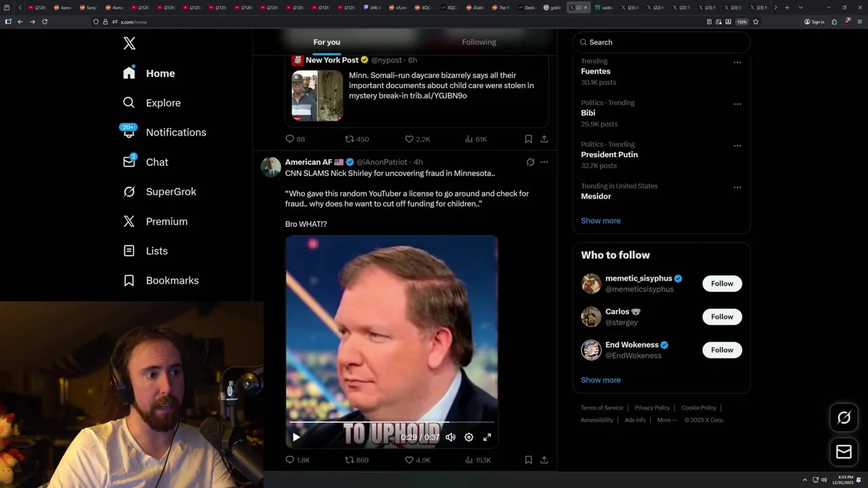This screenshot has width=868, height=488.
Task: Open American AF profile avatar
Action: pyautogui.click(x=271, y=167)
